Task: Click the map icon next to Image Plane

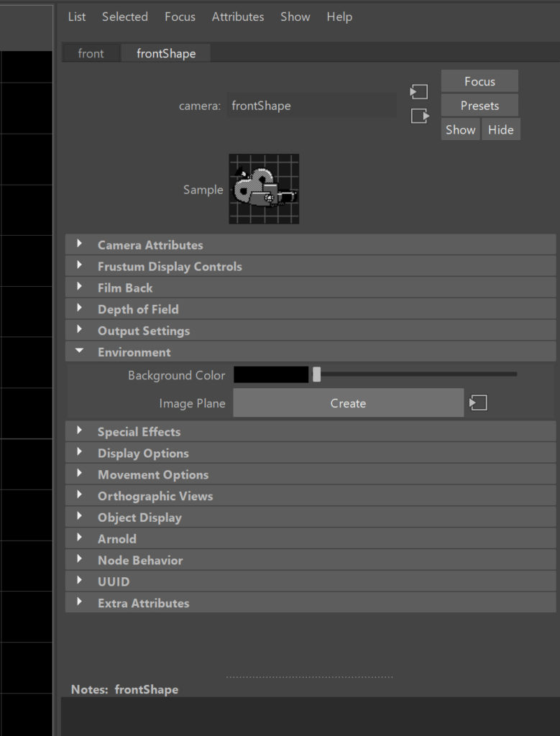Action: point(478,402)
